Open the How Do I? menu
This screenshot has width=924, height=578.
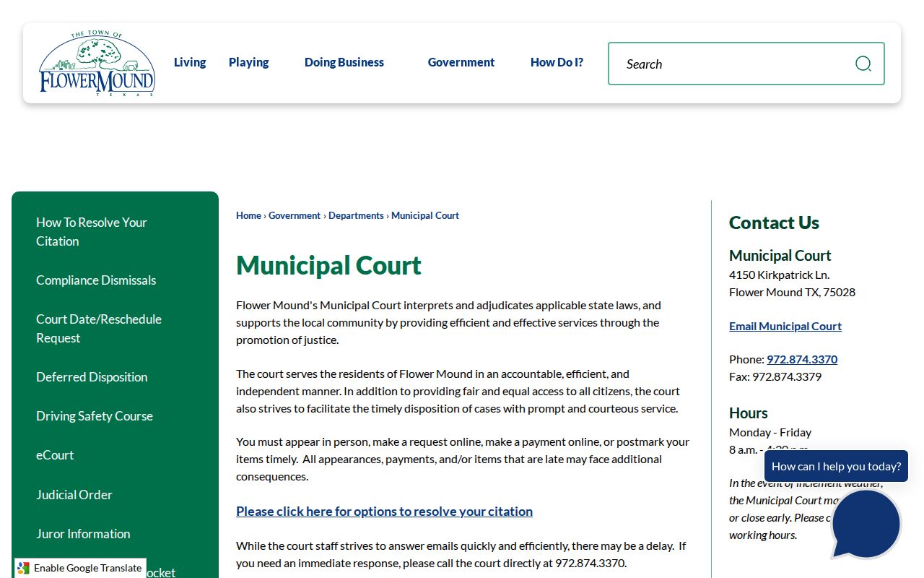(557, 62)
